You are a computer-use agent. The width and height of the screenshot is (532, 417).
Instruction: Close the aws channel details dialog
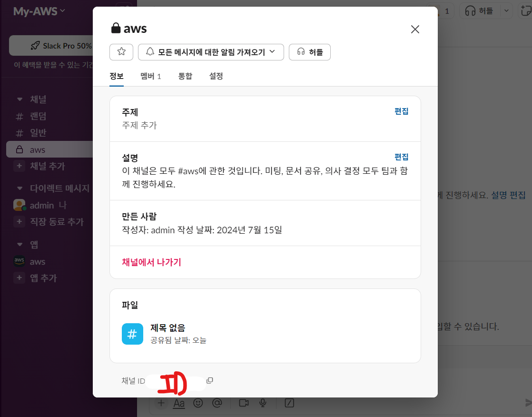coord(415,30)
